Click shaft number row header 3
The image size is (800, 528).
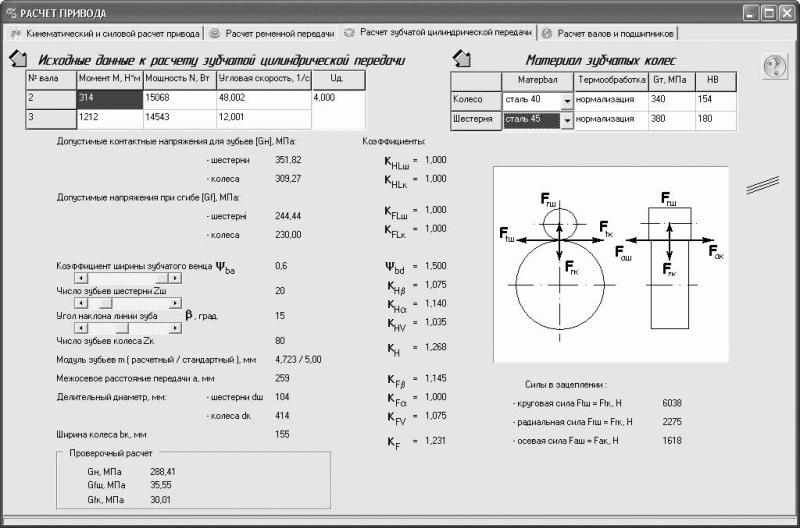pos(51,119)
